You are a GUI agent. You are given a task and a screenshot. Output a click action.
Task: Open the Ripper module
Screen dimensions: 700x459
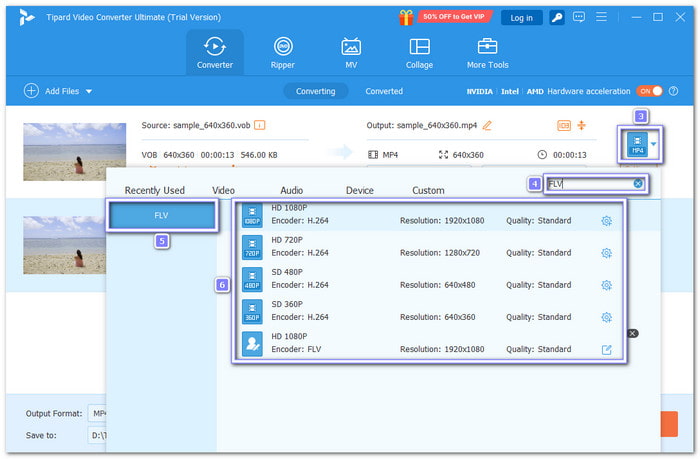(x=283, y=53)
